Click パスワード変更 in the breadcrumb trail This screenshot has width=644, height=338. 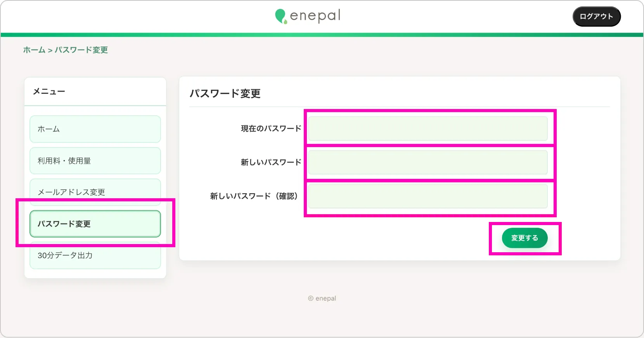pyautogui.click(x=81, y=50)
